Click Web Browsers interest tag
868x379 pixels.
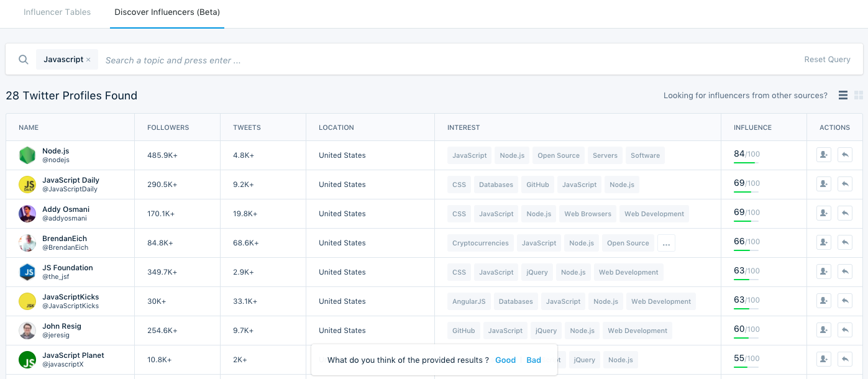pos(588,214)
